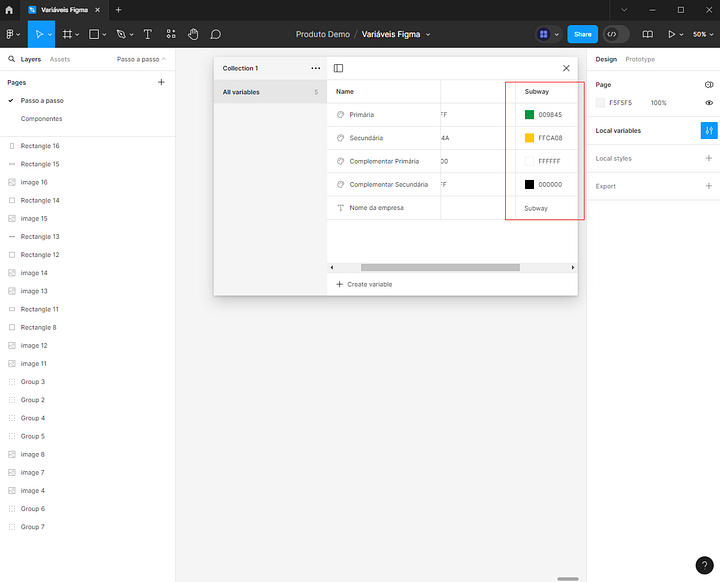Switch to the Layers tab
Viewport: 720px width, 582px height.
pyautogui.click(x=31, y=59)
